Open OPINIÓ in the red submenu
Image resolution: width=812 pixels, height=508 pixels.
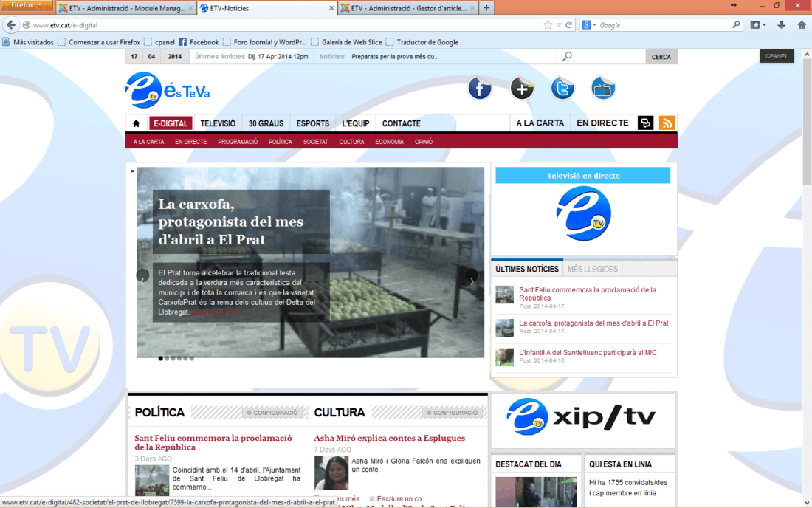coord(424,141)
